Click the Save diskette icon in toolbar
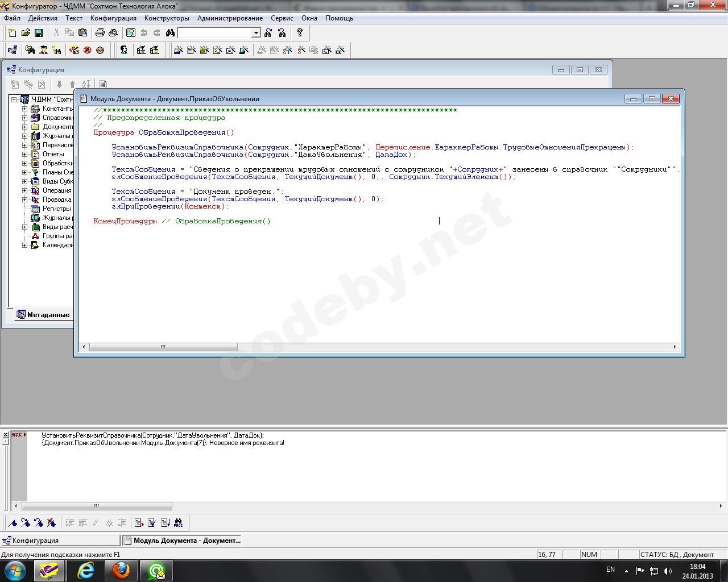Viewport: 728px width, 582px height. pos(39,33)
